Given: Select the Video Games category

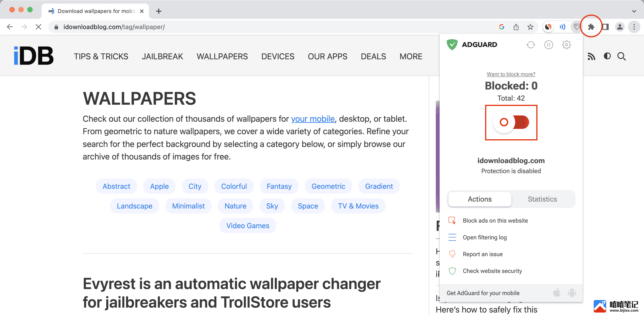Looking at the screenshot, I should point(248,226).
